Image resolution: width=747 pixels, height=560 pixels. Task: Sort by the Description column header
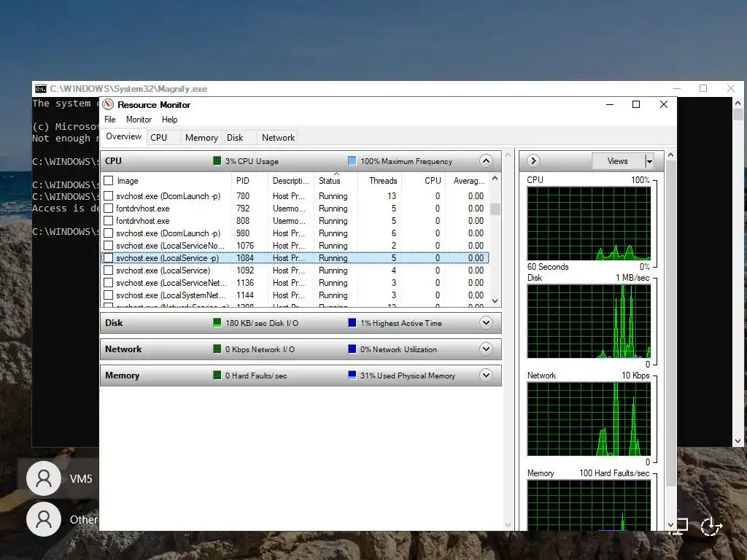290,181
